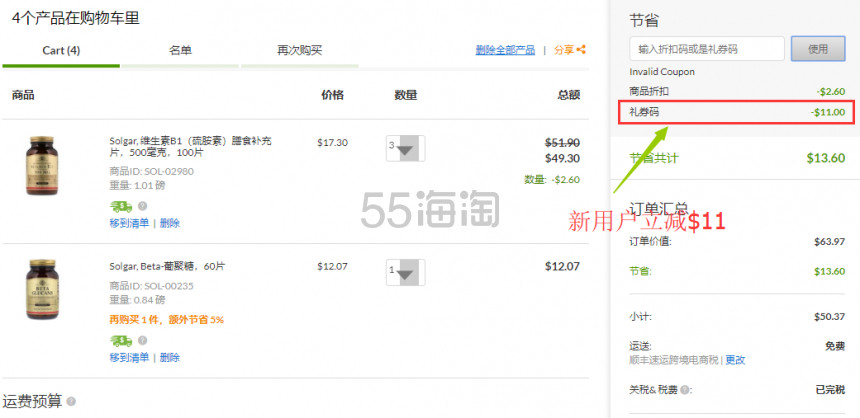This screenshot has width=860, height=418.
Task: Click the struck-through price $51.90
Action: (562, 143)
